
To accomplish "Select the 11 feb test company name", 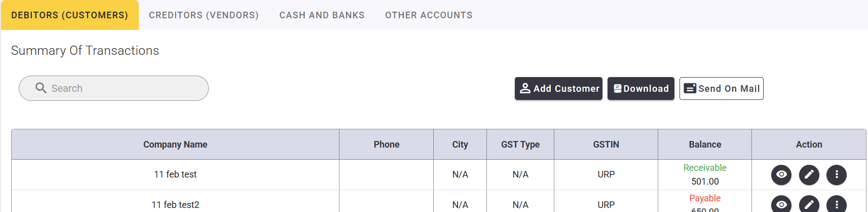I will click(x=175, y=174).
